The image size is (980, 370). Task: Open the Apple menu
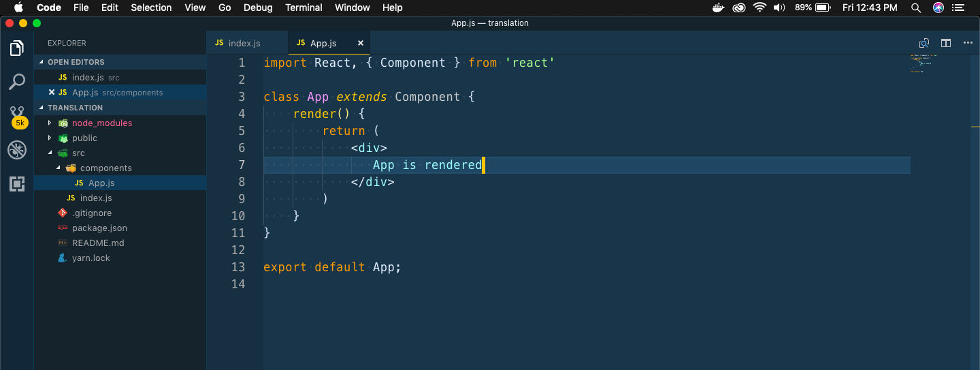pos(18,7)
